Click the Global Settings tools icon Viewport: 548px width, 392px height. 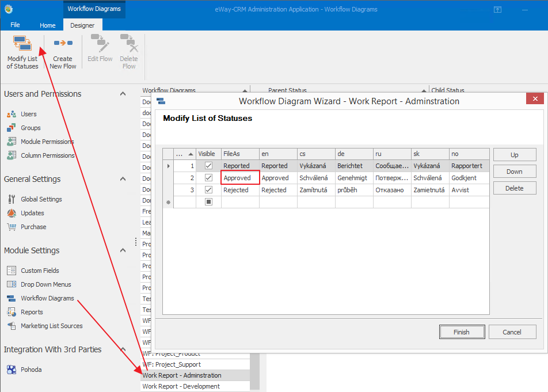pyautogui.click(x=12, y=199)
